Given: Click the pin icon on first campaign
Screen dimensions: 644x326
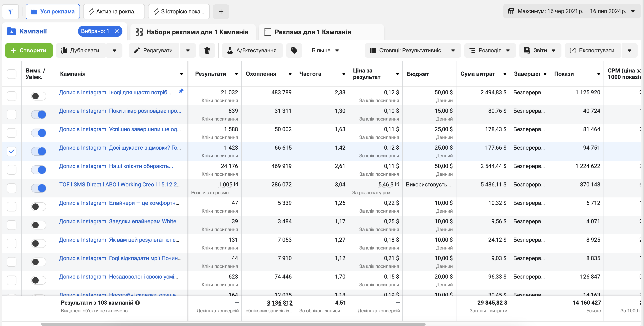Looking at the screenshot, I should coord(181,91).
